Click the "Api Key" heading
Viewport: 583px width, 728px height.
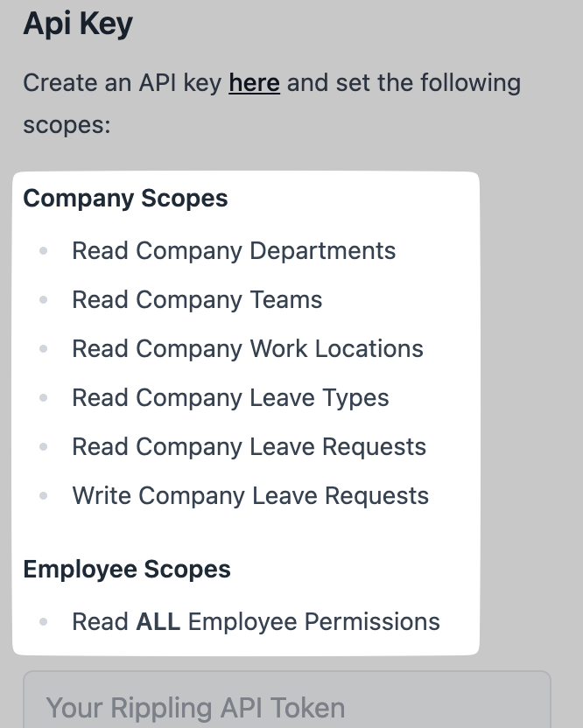(78, 24)
